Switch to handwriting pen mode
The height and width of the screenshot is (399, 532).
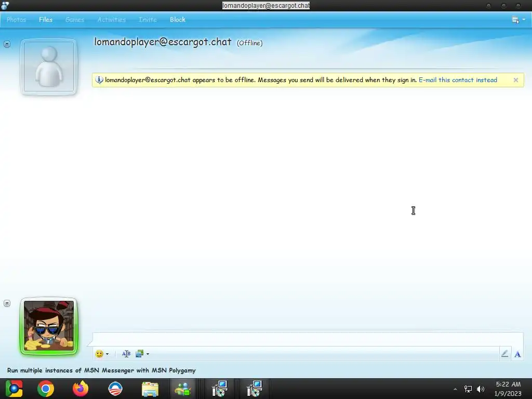505,354
